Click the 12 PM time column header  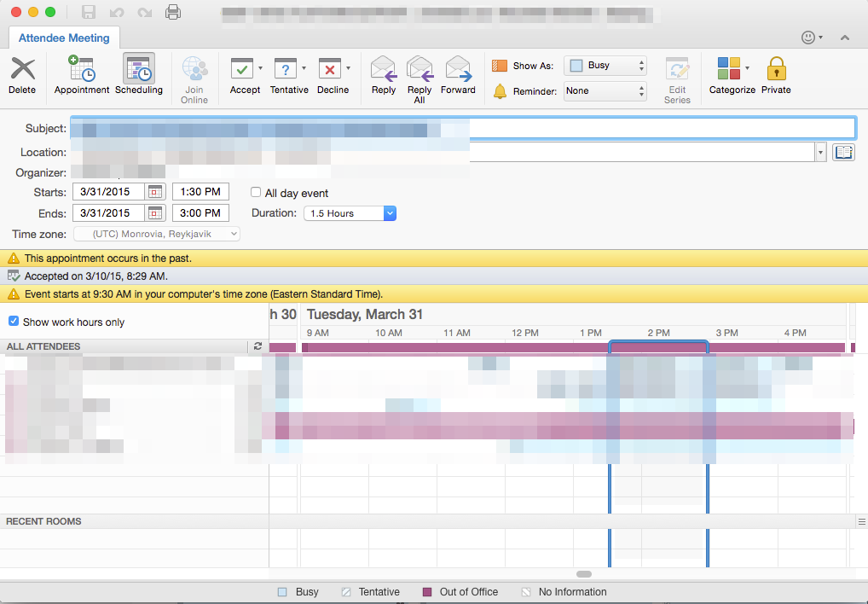524,333
